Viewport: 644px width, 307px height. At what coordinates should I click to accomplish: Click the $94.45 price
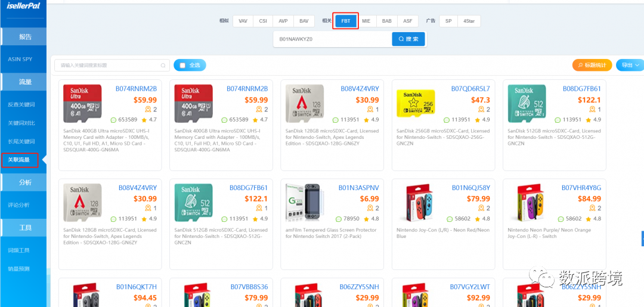(145, 297)
